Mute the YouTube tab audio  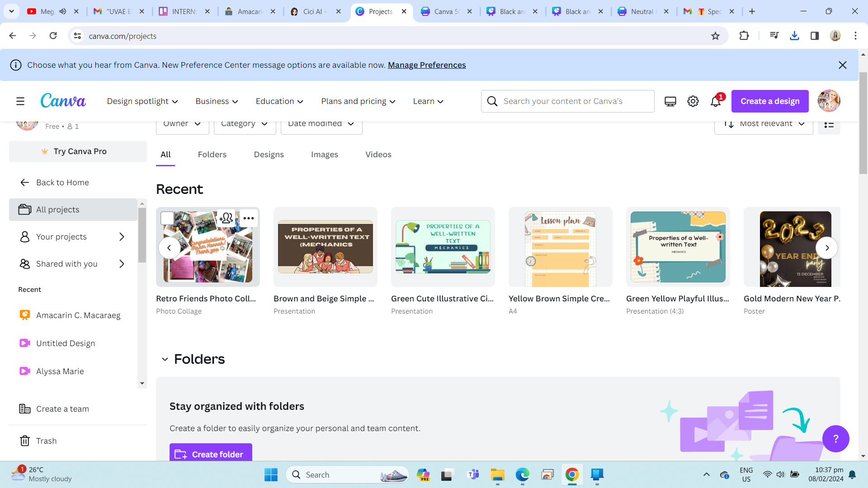[63, 11]
